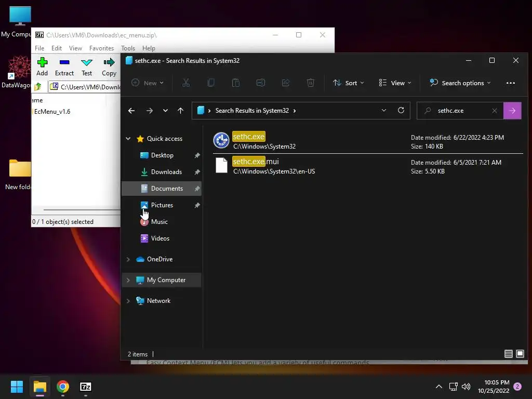The width and height of the screenshot is (532, 399).
Task: Click Copy in the 7-Zip toolbar
Action: (109, 67)
